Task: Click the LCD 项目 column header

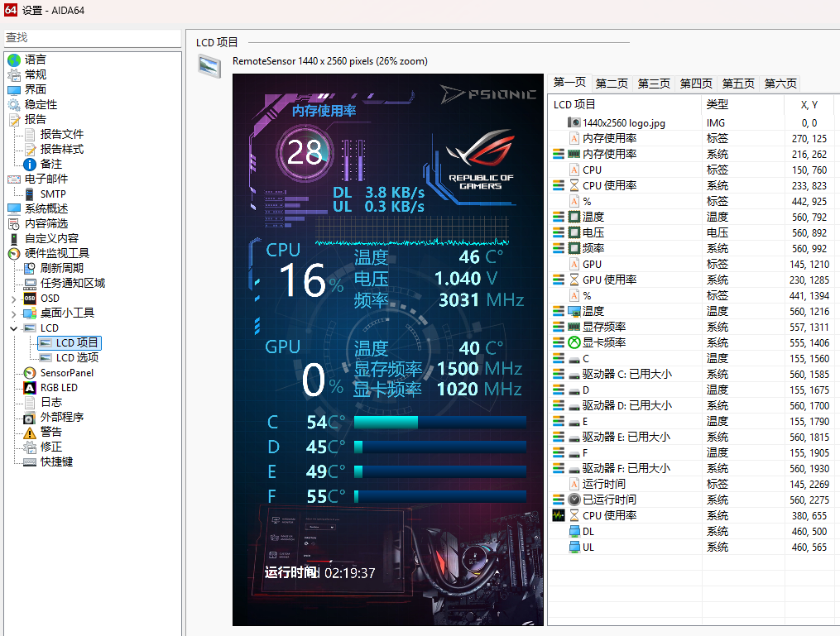Action: click(x=574, y=104)
